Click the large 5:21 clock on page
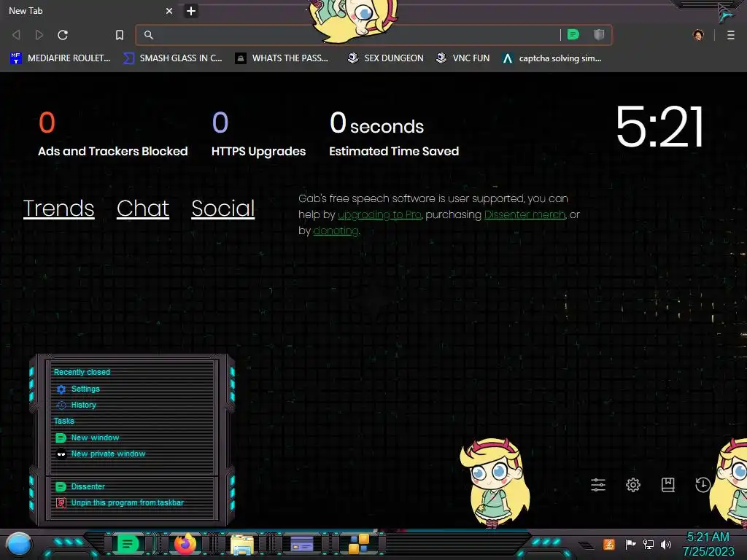Screen dimensions: 747x560 659,127
